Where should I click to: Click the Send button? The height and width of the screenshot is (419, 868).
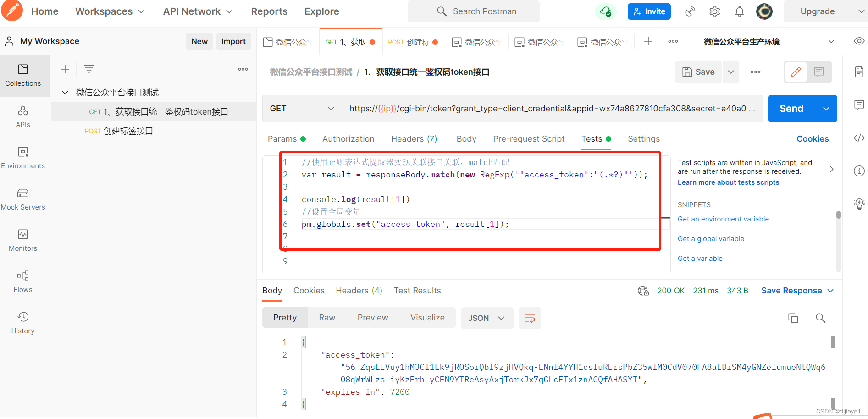coord(791,109)
